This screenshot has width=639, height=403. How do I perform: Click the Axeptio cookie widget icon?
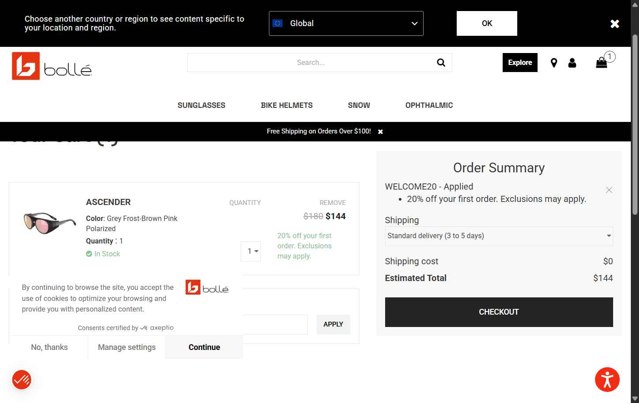(22, 380)
